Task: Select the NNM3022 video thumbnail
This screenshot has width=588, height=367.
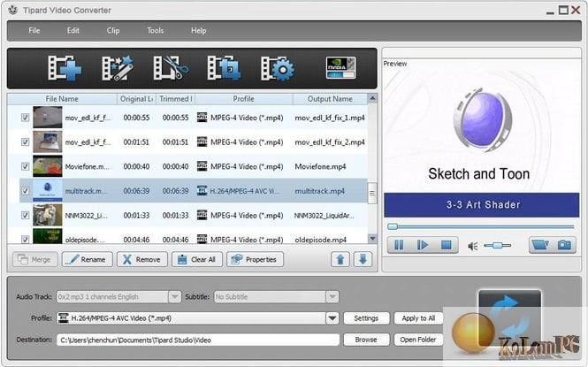Action: tap(47, 215)
